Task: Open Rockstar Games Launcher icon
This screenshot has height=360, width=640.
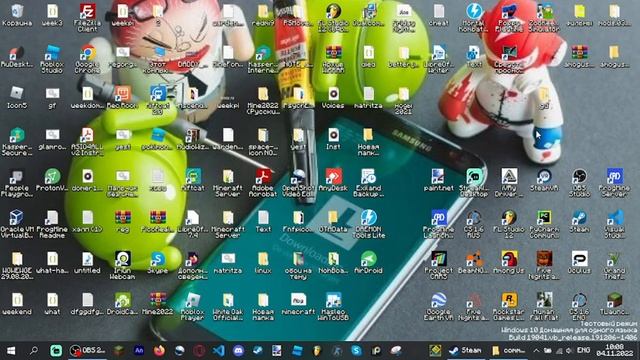Action: click(509, 307)
